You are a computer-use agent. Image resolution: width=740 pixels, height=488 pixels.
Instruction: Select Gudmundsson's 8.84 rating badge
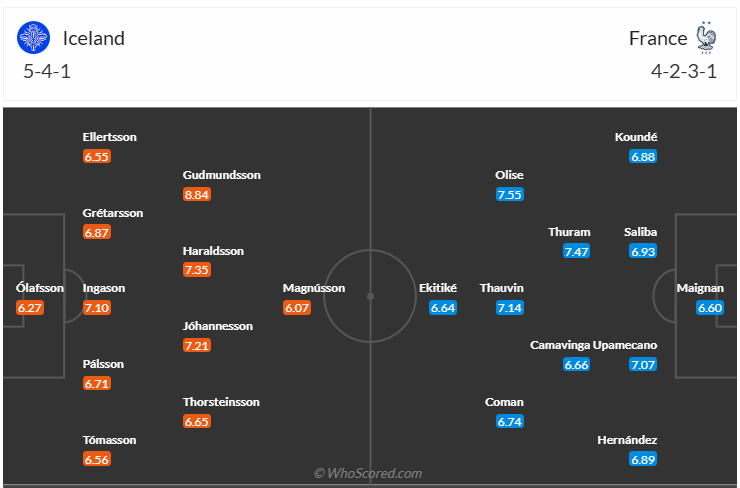click(197, 194)
